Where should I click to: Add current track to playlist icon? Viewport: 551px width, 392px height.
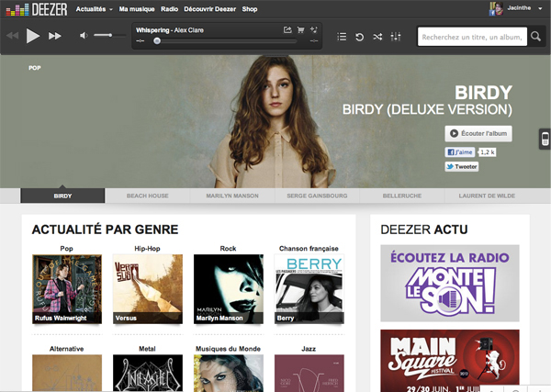314,30
